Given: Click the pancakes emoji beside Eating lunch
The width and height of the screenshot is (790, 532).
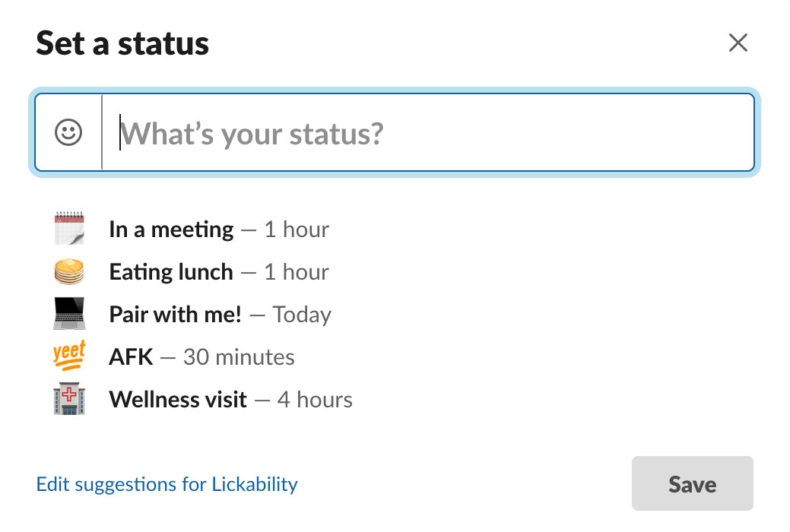Looking at the screenshot, I should (x=69, y=271).
